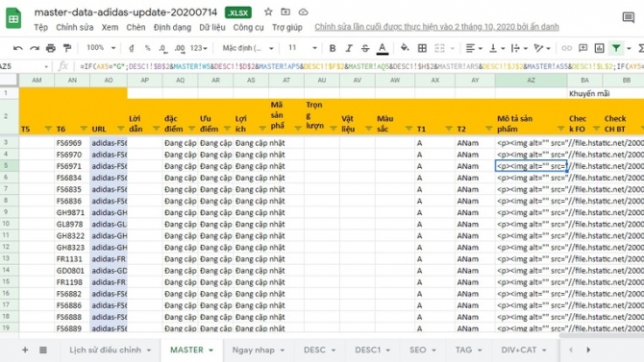Screen dimensions: 644x362
Task: Open the fill color bucket
Action: [x=405, y=48]
